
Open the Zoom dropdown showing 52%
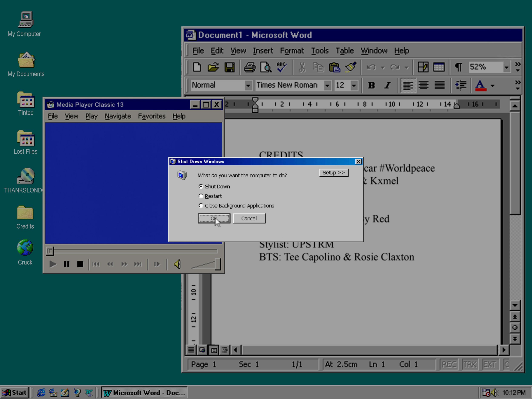point(506,67)
